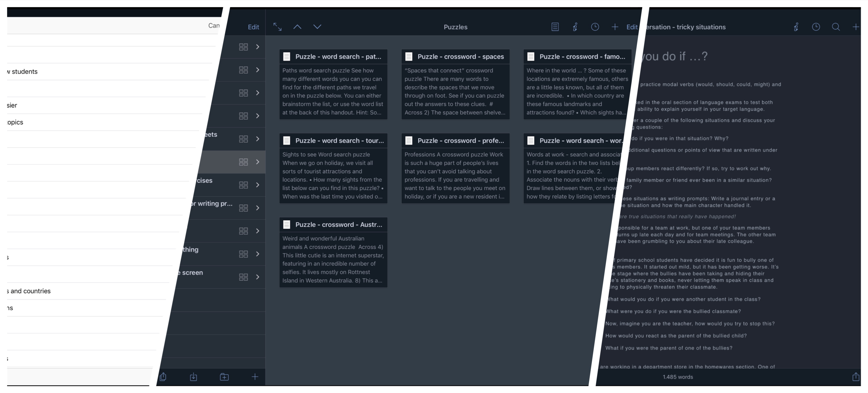Viewport: 868px width, 393px height.
Task: Open 'Puzzle - word search - wor...' card title
Action: pos(581,140)
